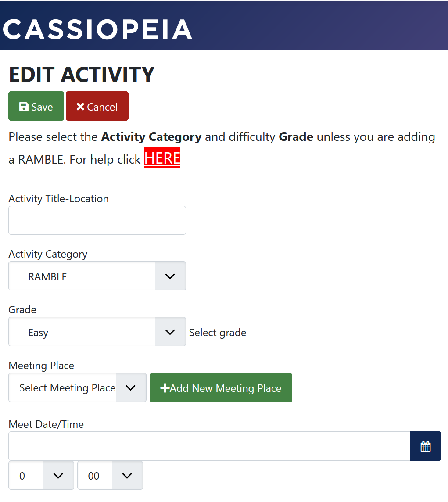Click the Edit Activity page heading
Screen dimensions: 448x502
click(x=82, y=75)
